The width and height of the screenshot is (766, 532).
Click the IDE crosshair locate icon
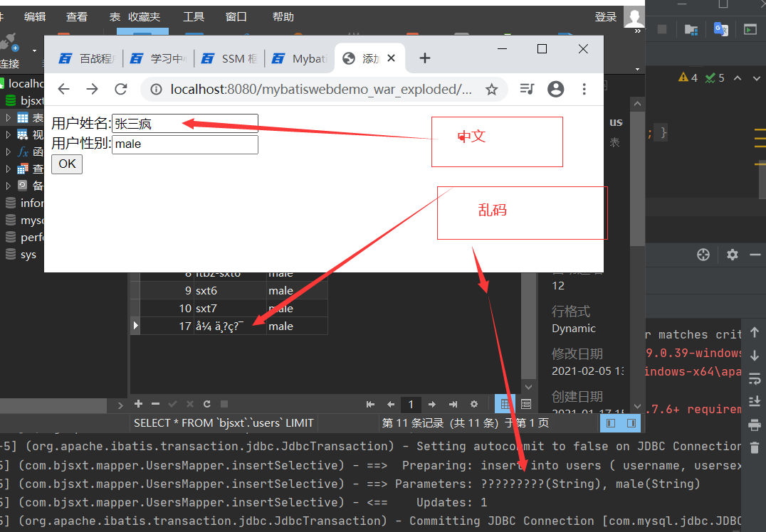(703, 255)
